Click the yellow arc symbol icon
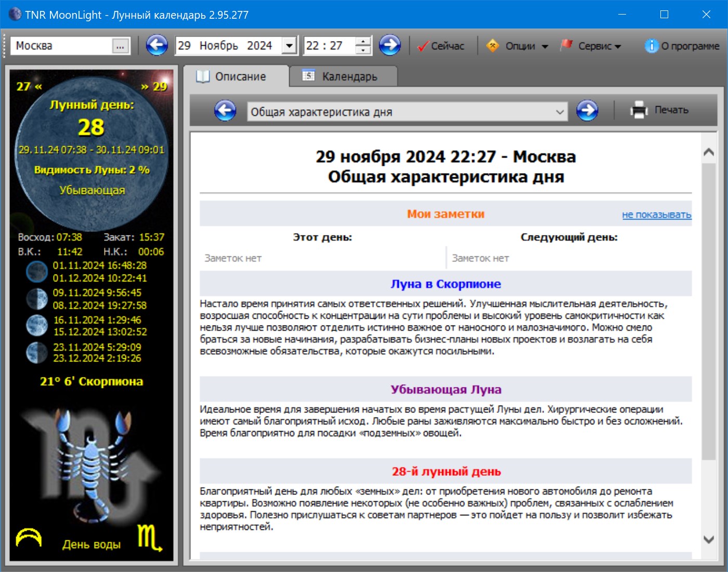The width and height of the screenshot is (728, 572). 29,538
